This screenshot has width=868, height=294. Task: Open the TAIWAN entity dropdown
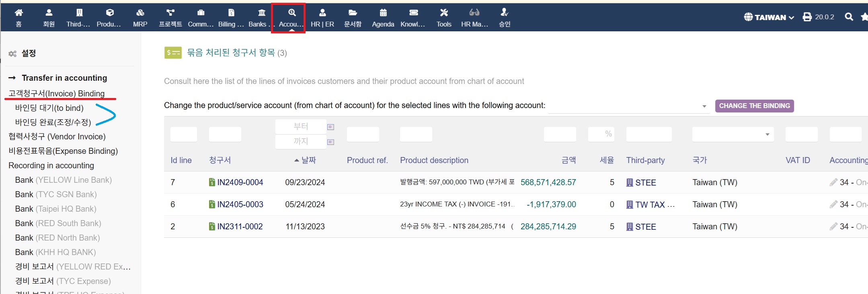(x=769, y=17)
